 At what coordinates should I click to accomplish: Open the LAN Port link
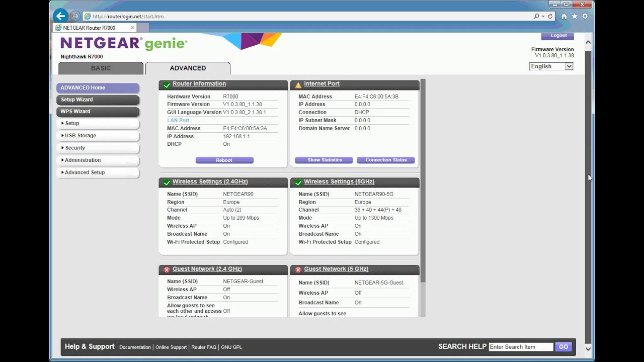click(178, 120)
